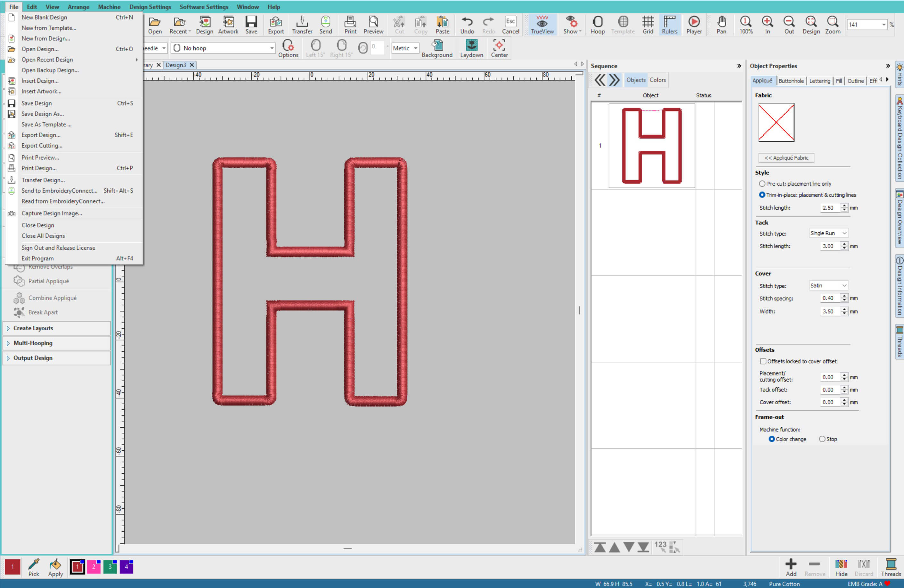904x588 pixels.
Task: Switch to the Buttonhole properties tab
Action: (x=791, y=81)
